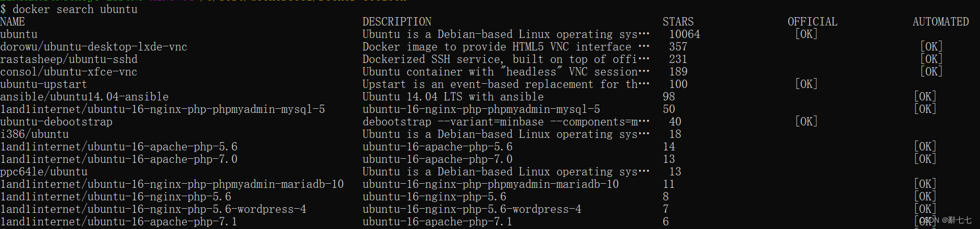Viewport: 980px width, 229px height.
Task: Click ubuntu-debootstrap image name
Action: click(56, 122)
